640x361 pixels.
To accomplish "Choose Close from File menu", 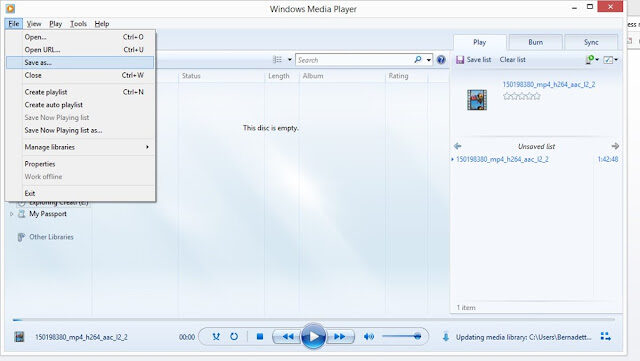I will pyautogui.click(x=80, y=75).
